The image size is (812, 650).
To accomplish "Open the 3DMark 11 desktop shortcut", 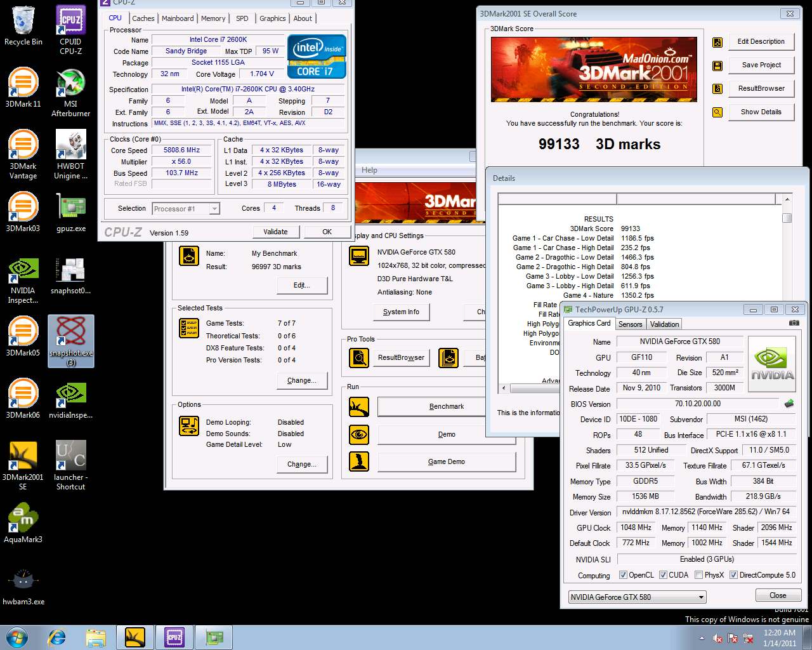I will [x=23, y=88].
